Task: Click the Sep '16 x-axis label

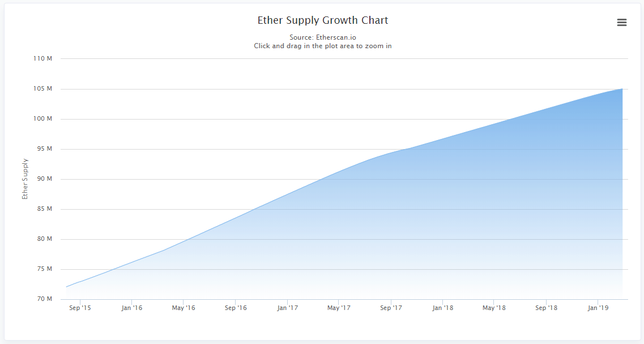Action: [x=236, y=308]
